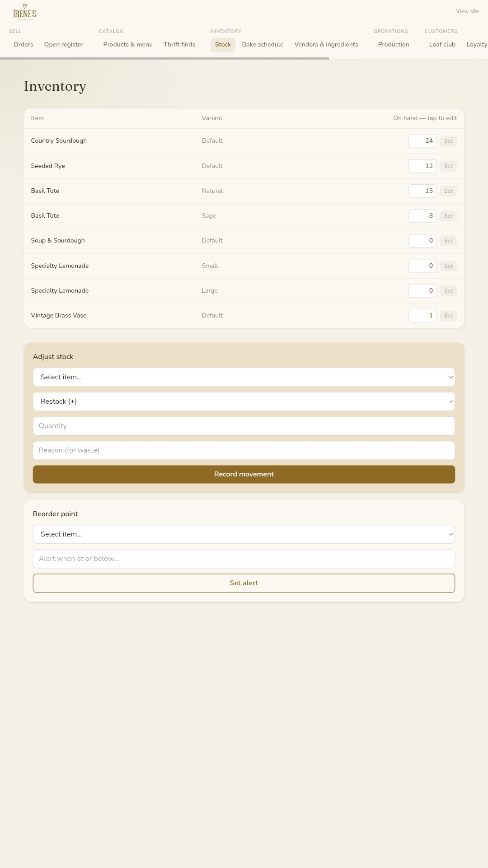The width and height of the screenshot is (488, 868).
Task: Click Soup & Sourdough item name
Action: pyautogui.click(x=58, y=241)
